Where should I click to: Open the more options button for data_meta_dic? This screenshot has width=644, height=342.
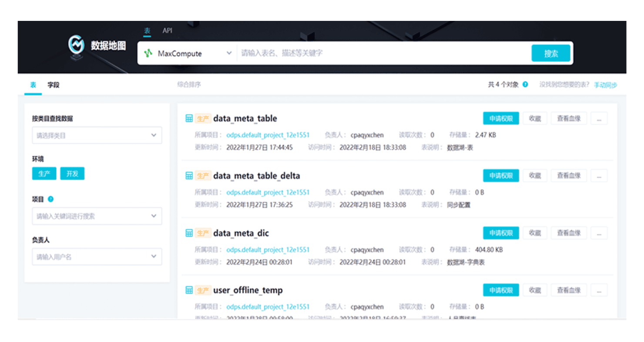pos(599,233)
